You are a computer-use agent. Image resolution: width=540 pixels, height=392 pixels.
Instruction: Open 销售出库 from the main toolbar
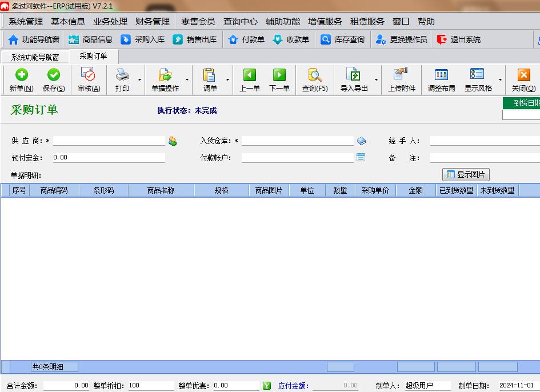[195, 39]
